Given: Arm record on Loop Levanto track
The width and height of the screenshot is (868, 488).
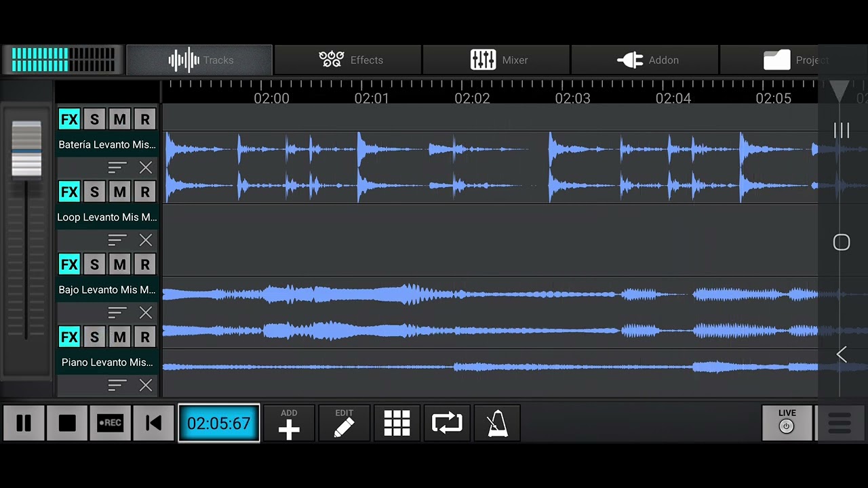Looking at the screenshot, I should point(145,192).
